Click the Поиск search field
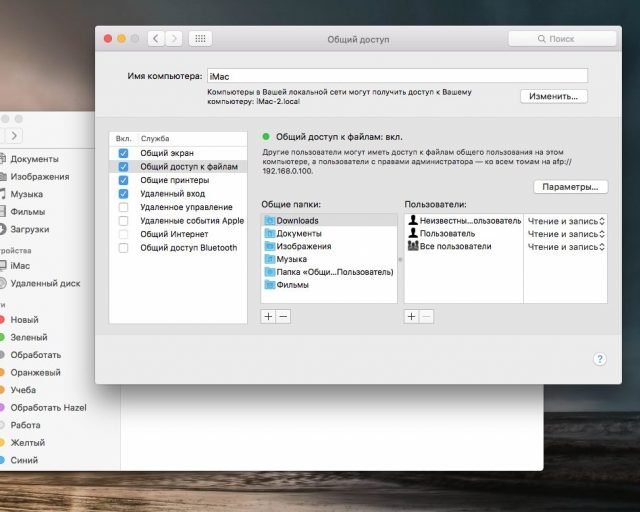This screenshot has width=640, height=512. pyautogui.click(x=562, y=39)
